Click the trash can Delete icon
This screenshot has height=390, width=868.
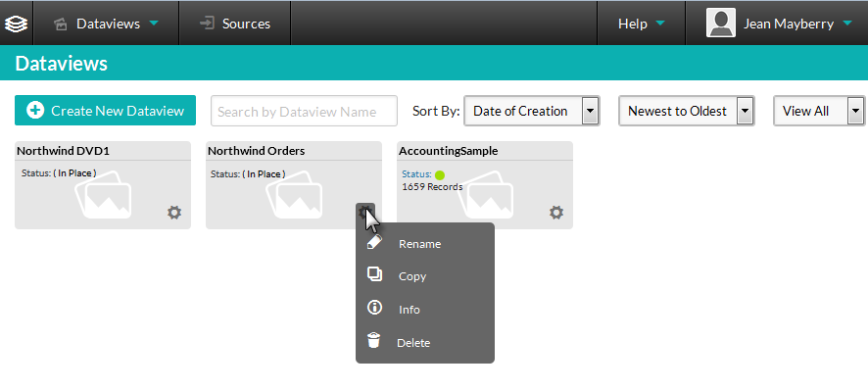[x=374, y=341]
